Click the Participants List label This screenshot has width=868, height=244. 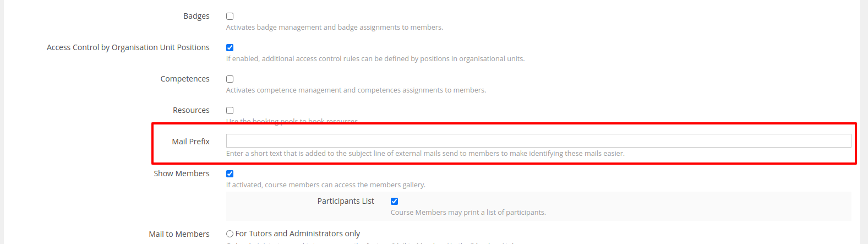pyautogui.click(x=346, y=201)
